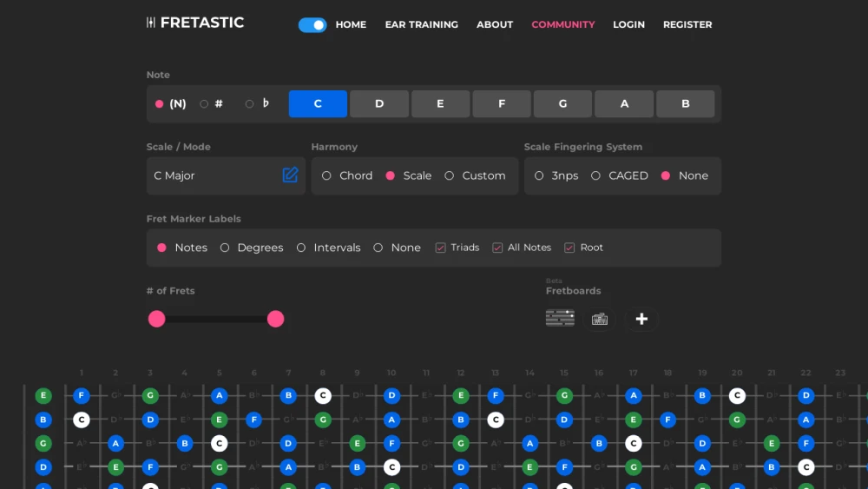Click white C note on fret 22, D string
This screenshot has width=868, height=489.
(806, 466)
